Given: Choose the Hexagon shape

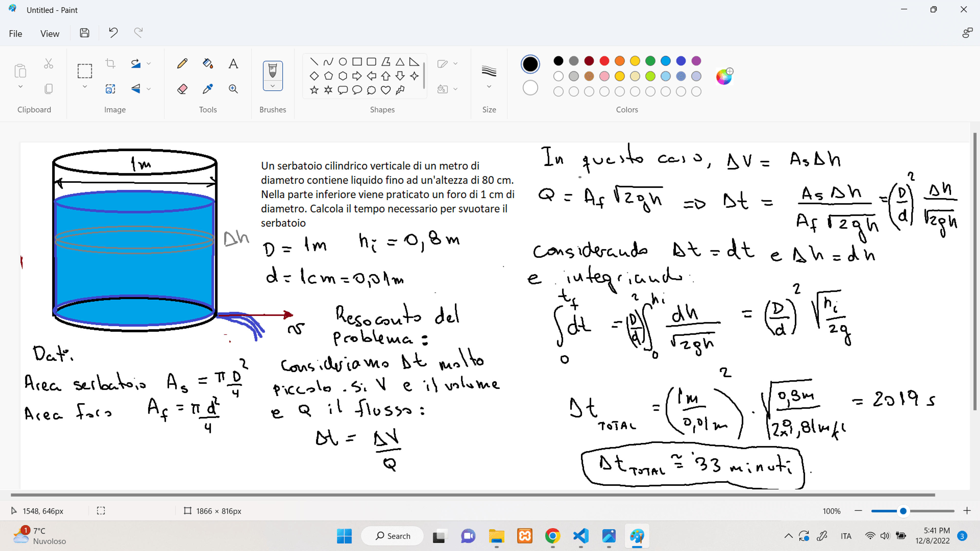Looking at the screenshot, I should click(343, 76).
